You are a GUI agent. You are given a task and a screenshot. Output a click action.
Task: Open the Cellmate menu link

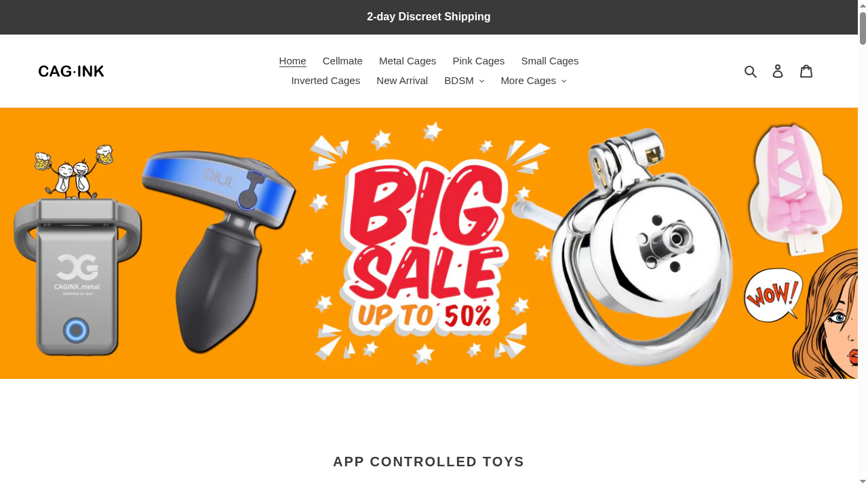[x=342, y=61]
